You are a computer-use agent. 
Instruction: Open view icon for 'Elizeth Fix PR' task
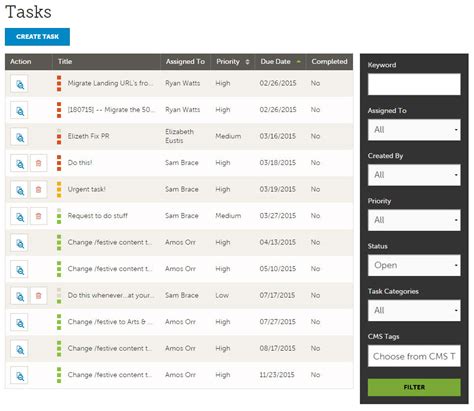point(19,137)
